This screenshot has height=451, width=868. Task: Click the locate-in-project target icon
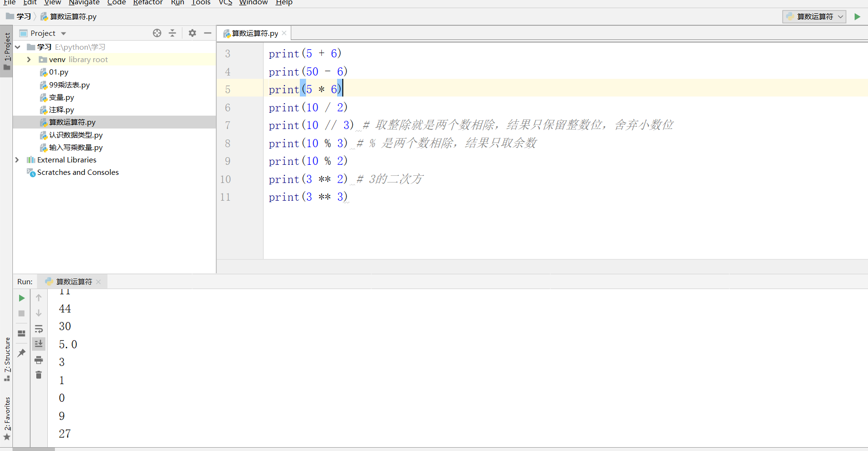coord(157,33)
